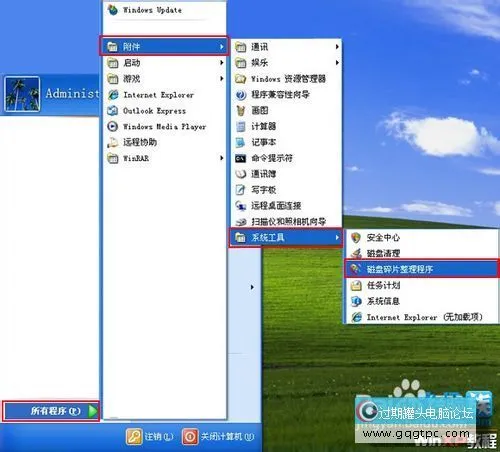This screenshot has height=452, width=500.
Task: Click the Windows Update globe icon
Action: tap(113, 10)
